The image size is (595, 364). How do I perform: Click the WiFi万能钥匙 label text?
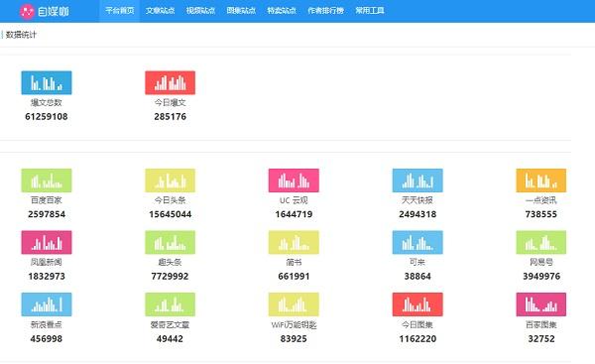pos(294,324)
